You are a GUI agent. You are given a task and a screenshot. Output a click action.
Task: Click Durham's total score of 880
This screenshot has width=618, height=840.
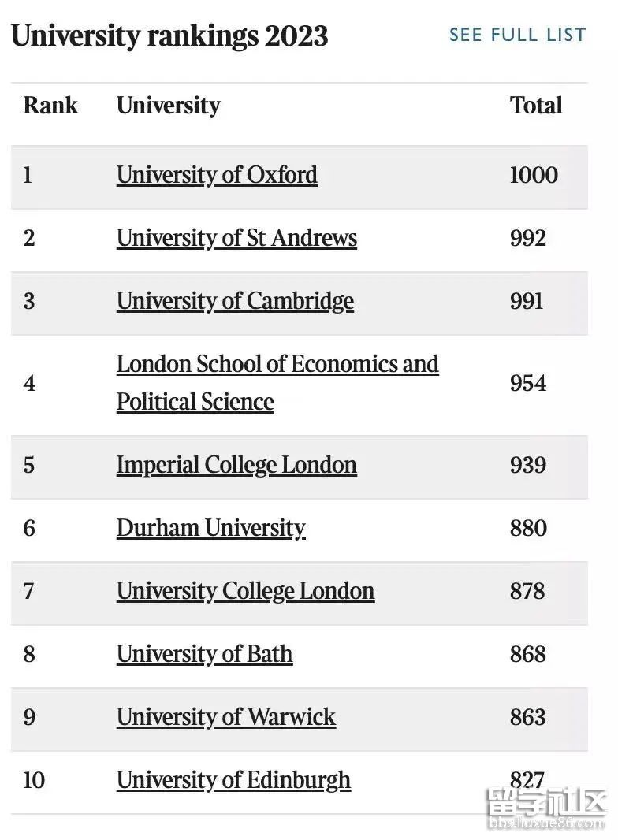(527, 528)
